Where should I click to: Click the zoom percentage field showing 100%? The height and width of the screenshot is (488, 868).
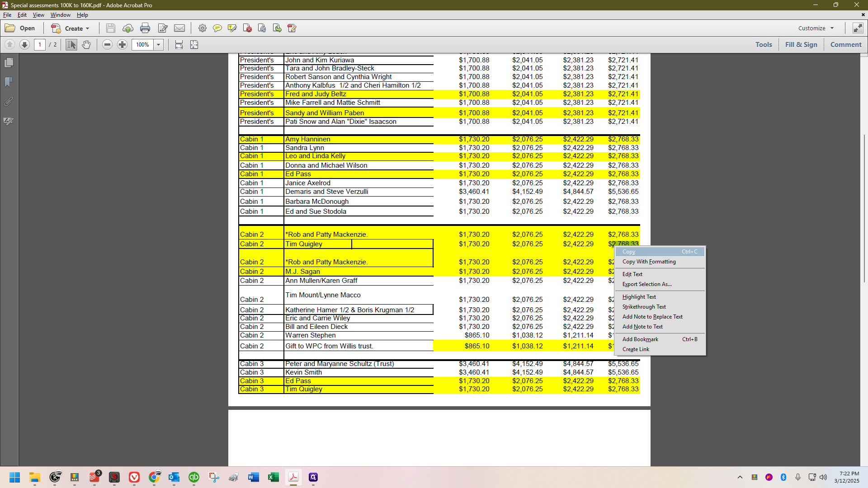(x=143, y=44)
